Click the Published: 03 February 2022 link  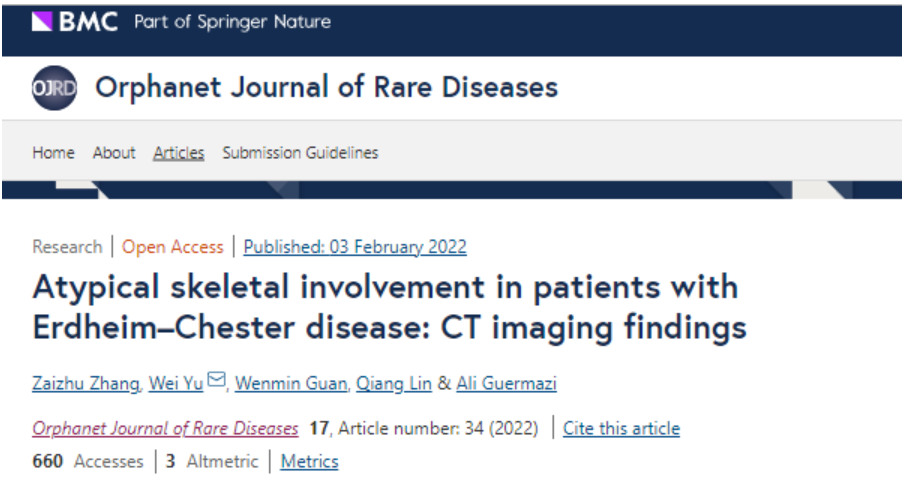click(355, 247)
